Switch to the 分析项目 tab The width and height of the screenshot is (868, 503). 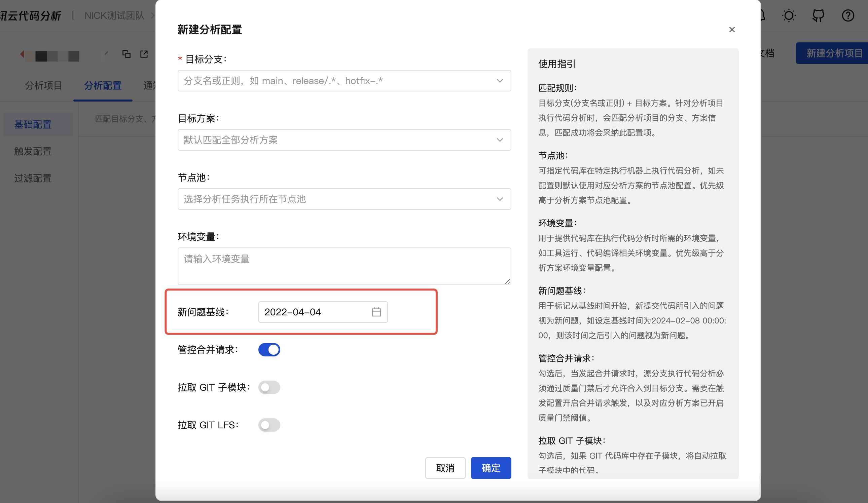pyautogui.click(x=43, y=85)
